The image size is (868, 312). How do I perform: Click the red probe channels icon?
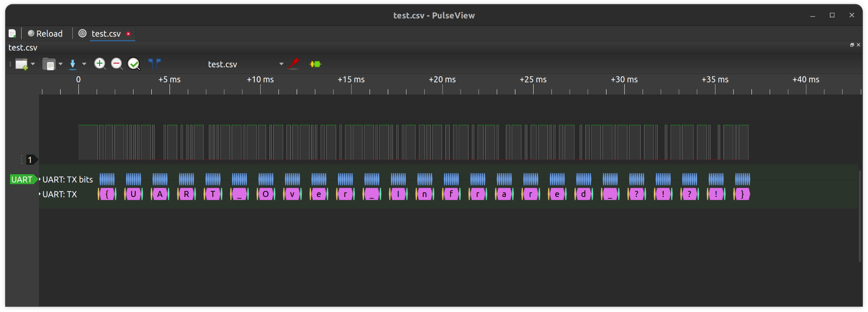tap(293, 64)
